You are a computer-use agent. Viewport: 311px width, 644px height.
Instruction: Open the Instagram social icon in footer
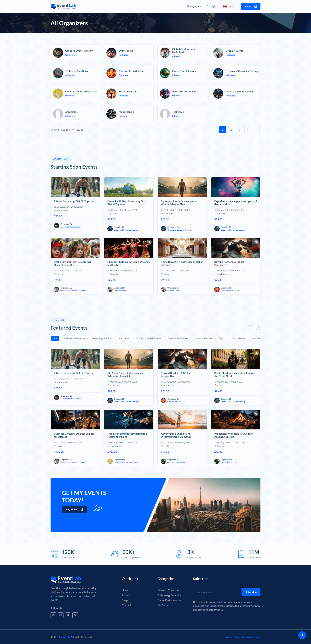(x=61, y=615)
